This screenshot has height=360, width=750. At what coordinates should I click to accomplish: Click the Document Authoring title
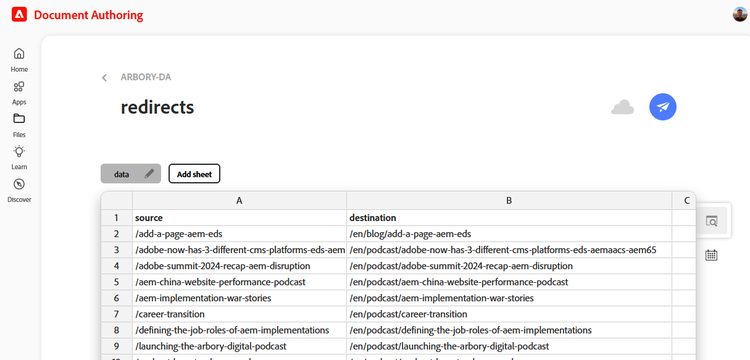click(x=88, y=15)
